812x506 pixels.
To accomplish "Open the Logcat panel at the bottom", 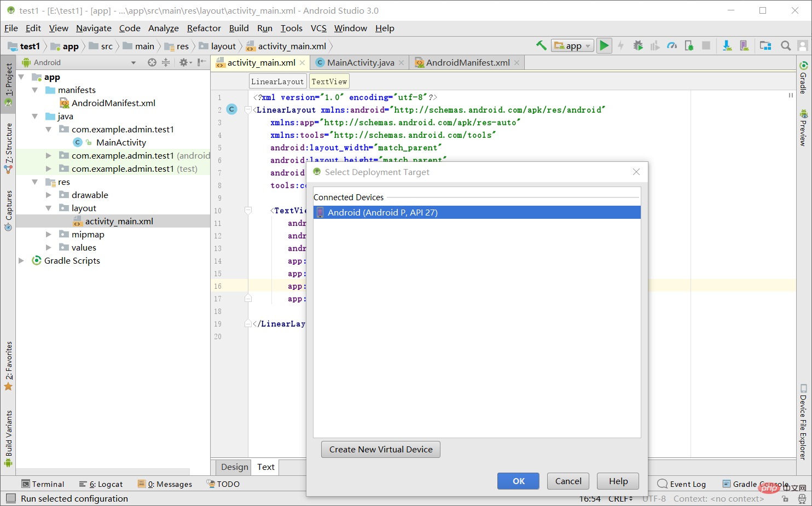I will pyautogui.click(x=105, y=484).
